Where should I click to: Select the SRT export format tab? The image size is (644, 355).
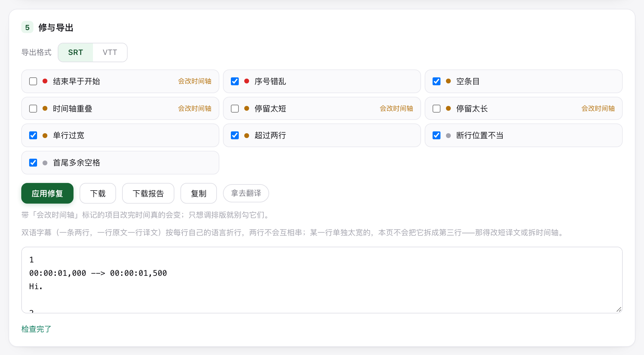click(x=76, y=52)
